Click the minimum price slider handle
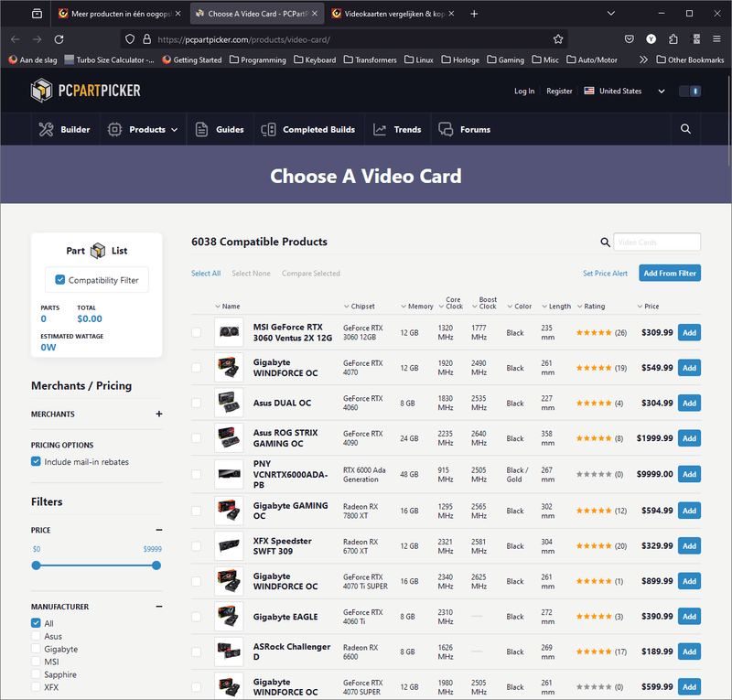 pyautogui.click(x=36, y=565)
